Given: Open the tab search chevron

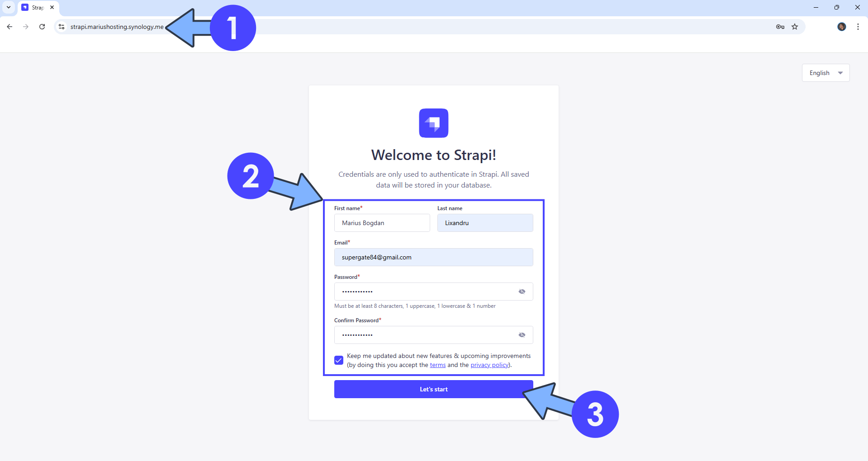Looking at the screenshot, I should (9, 7).
